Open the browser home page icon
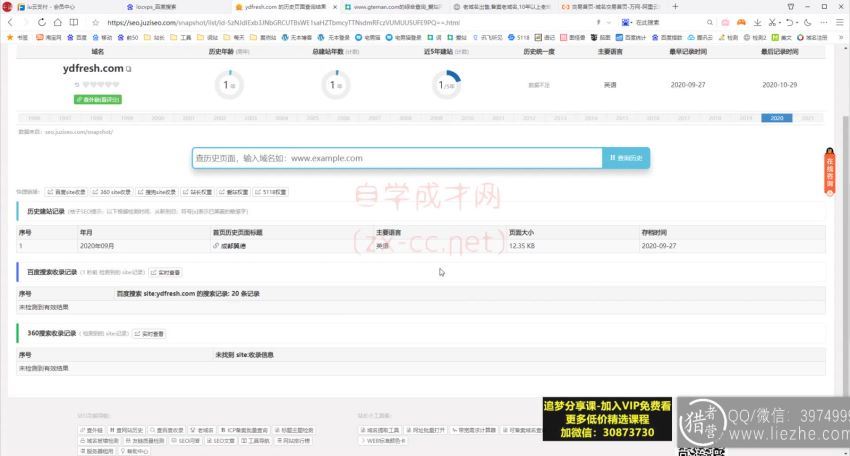Image resolution: width=850 pixels, height=456 pixels. click(x=57, y=22)
